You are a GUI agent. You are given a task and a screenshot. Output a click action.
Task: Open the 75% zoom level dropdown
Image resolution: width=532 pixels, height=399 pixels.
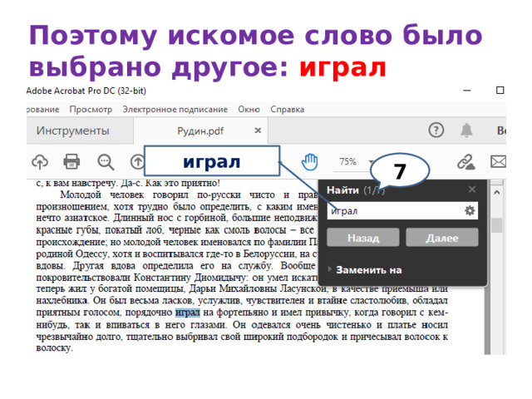pyautogui.click(x=371, y=162)
